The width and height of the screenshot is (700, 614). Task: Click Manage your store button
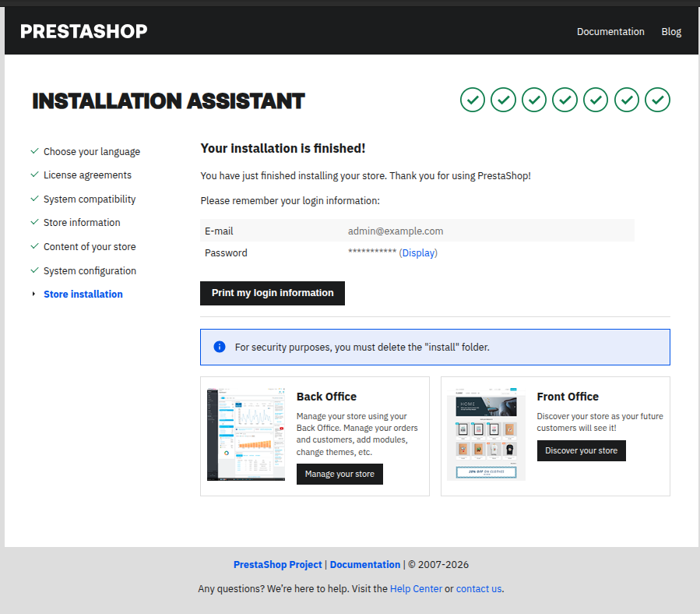coord(339,474)
